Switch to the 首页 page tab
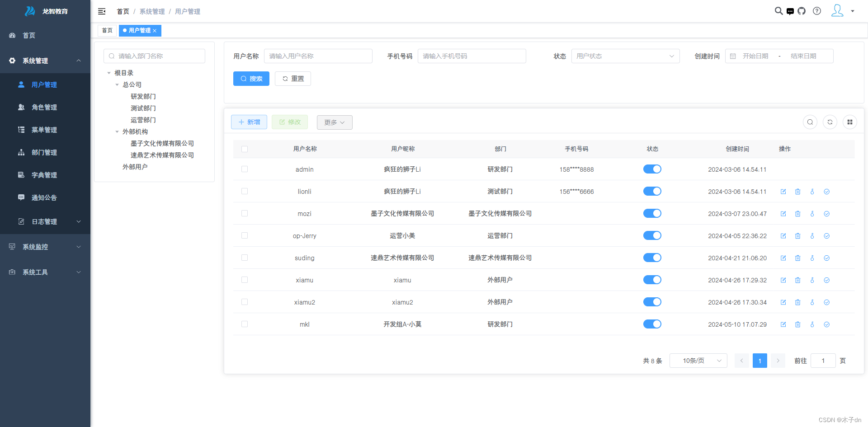The image size is (868, 427). pos(107,31)
